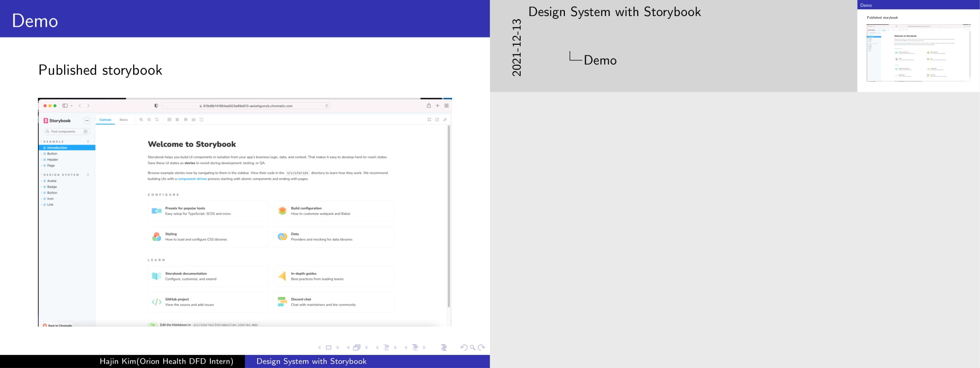980x368 pixels.
Task: Toggle the background change toolbar icon
Action: [169, 120]
